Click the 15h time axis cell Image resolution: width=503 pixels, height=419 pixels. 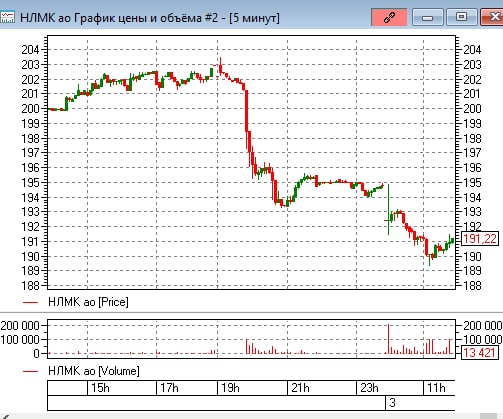(122, 388)
